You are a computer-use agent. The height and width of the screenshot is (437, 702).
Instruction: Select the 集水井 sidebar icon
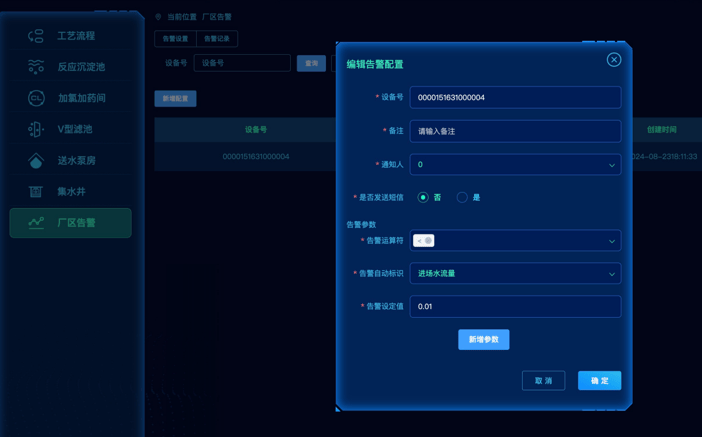36,192
